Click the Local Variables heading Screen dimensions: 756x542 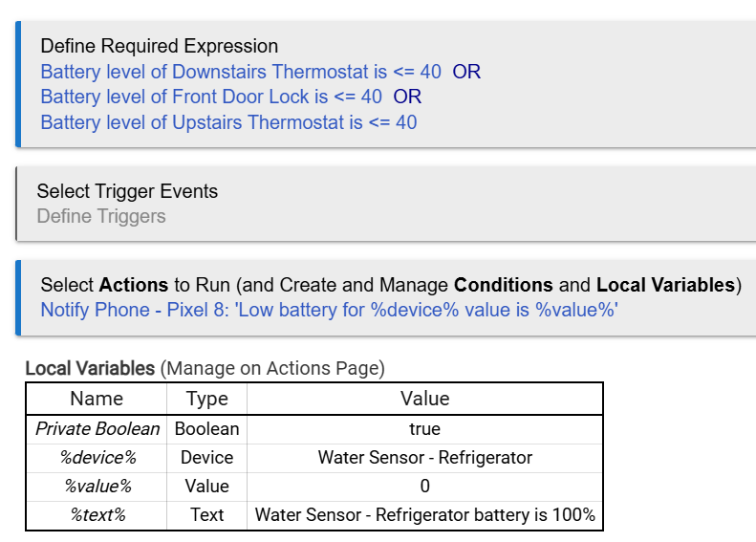[90, 368]
